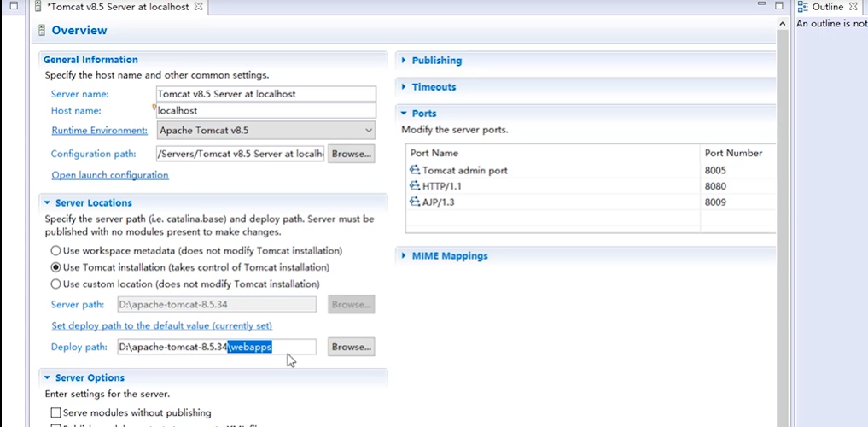Click the Tomcat admin port name
This screenshot has width=868, height=427.
click(465, 171)
